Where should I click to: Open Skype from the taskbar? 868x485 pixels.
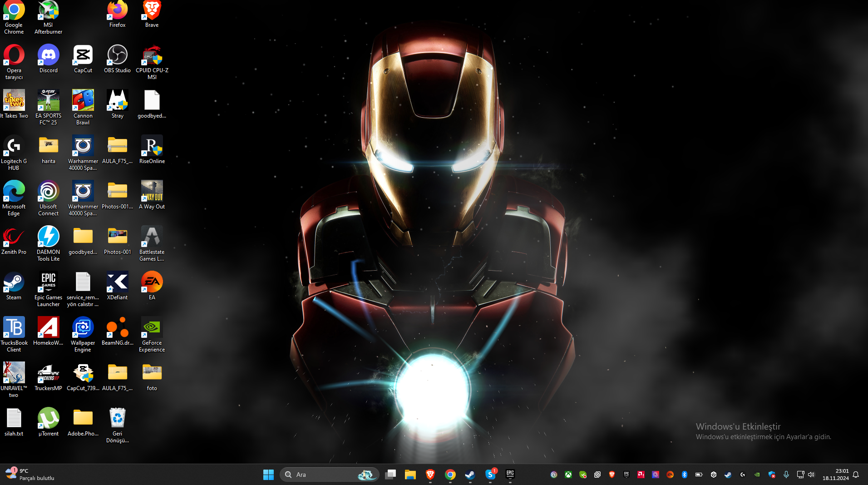490,475
